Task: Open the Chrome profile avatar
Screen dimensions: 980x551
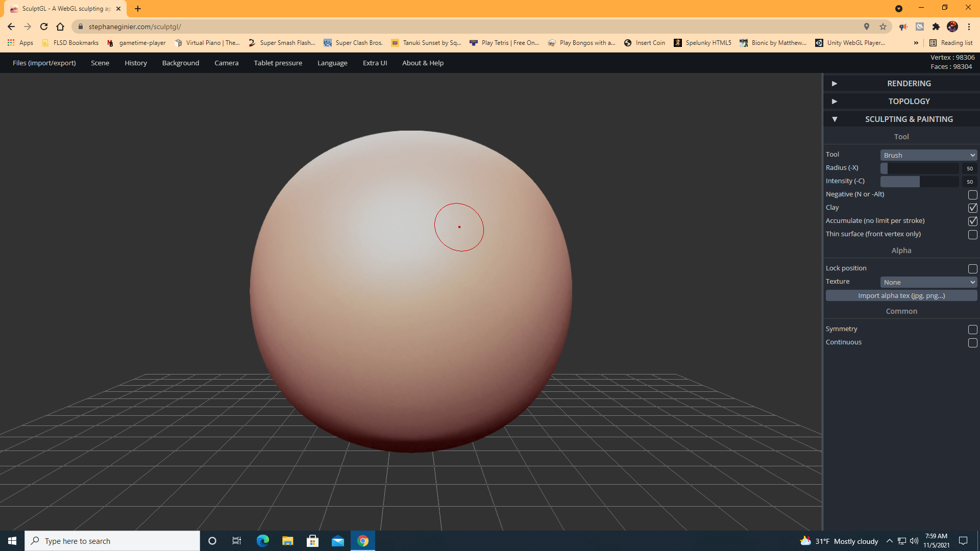Action: coord(952,27)
